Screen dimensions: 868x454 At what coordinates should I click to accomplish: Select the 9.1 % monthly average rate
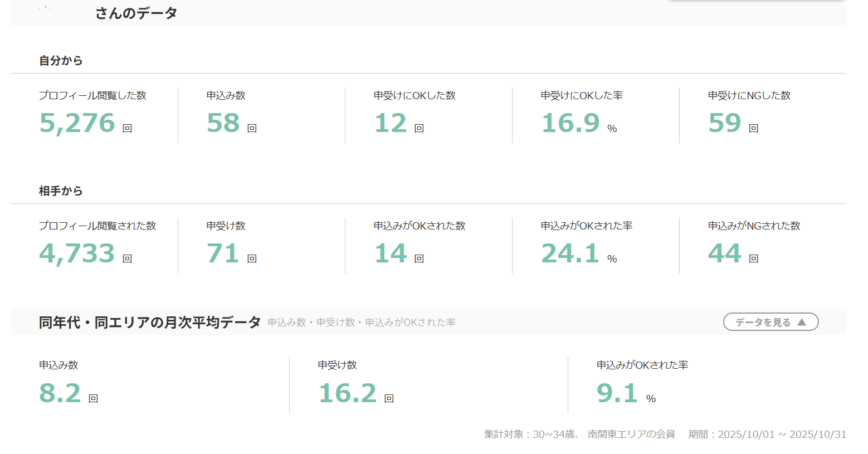(617, 393)
